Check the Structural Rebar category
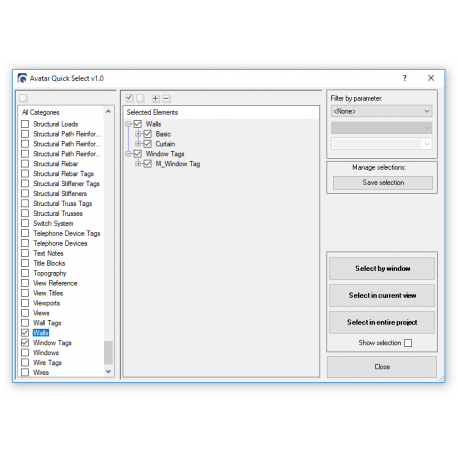458x458 pixels. click(x=25, y=164)
